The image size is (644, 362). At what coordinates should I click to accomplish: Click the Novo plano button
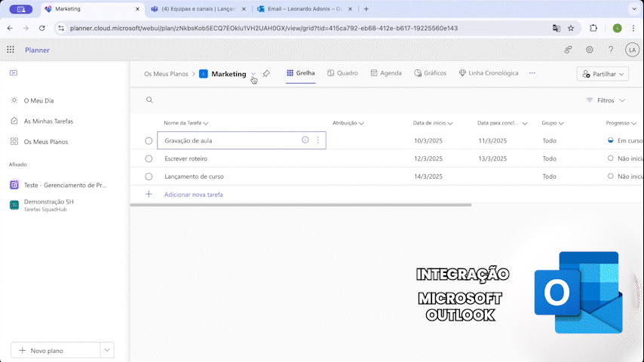[x=56, y=351]
